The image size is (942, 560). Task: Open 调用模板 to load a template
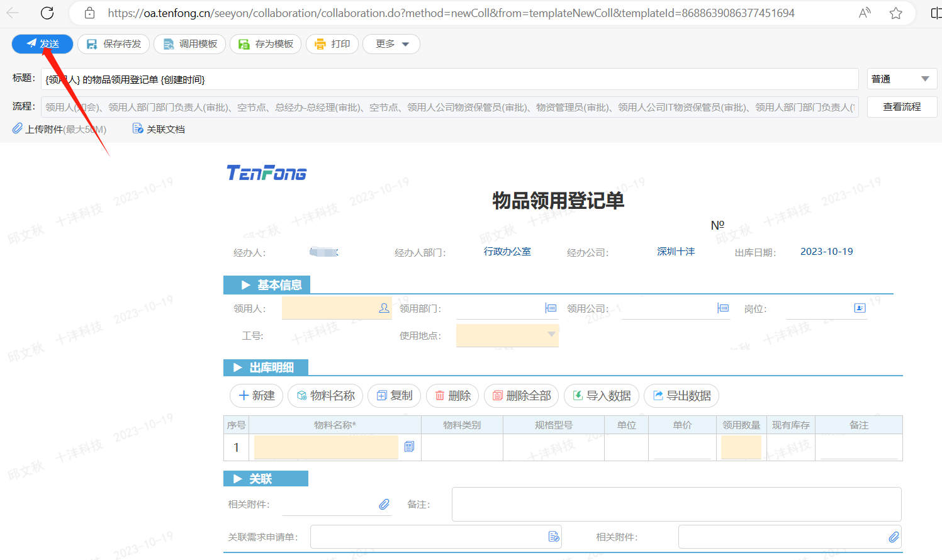[x=190, y=44]
